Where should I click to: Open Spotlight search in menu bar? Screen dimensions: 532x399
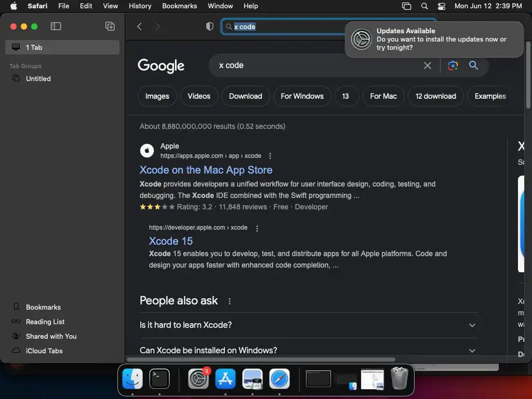[x=424, y=6]
